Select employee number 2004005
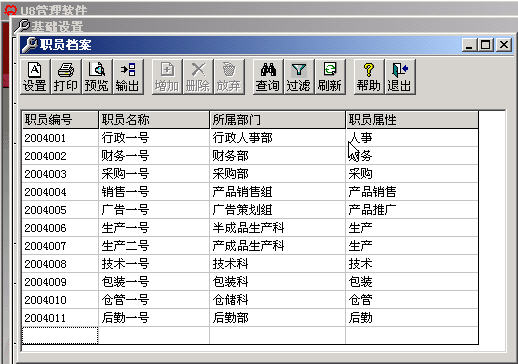The height and width of the screenshot is (364, 518). pyautogui.click(x=60, y=210)
